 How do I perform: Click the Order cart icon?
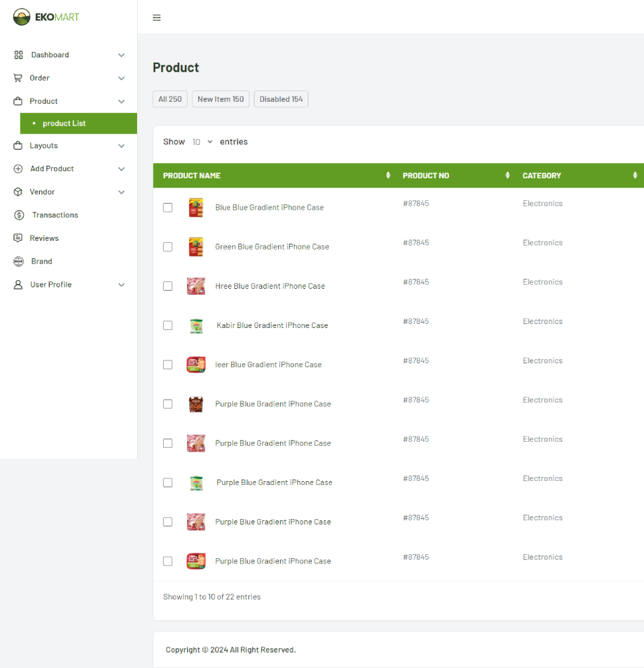(18, 78)
